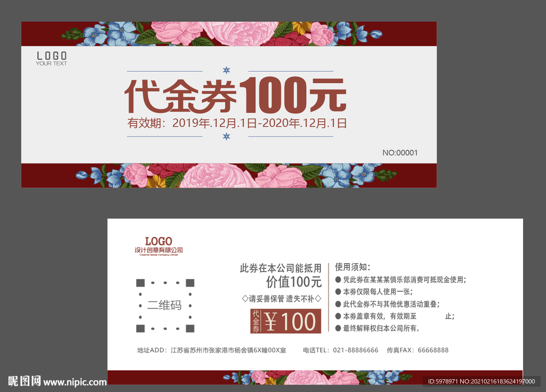Click the LOGO mark on the top voucher
The image size is (546, 392).
51,55
